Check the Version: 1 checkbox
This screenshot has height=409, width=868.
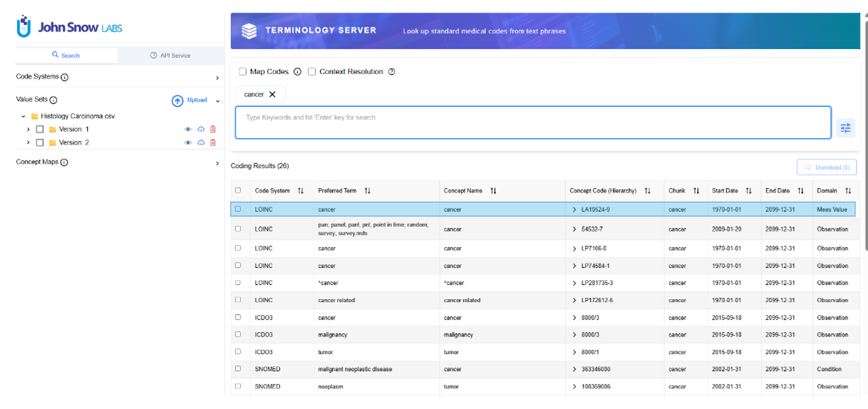tap(39, 129)
